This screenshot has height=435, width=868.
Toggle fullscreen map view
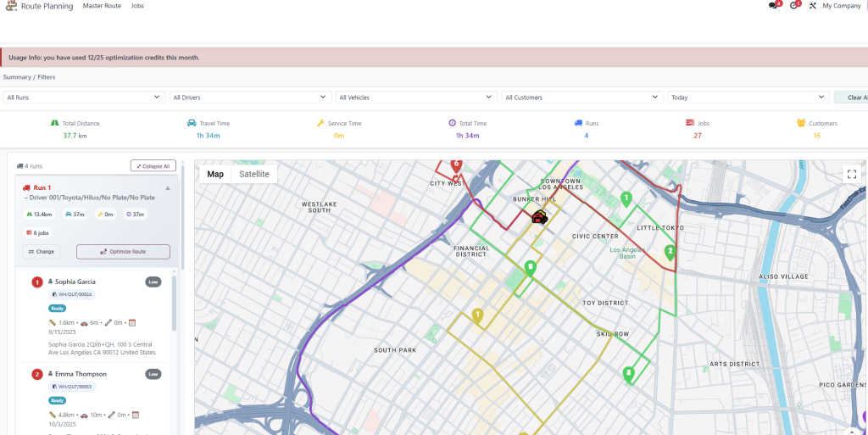coord(851,174)
